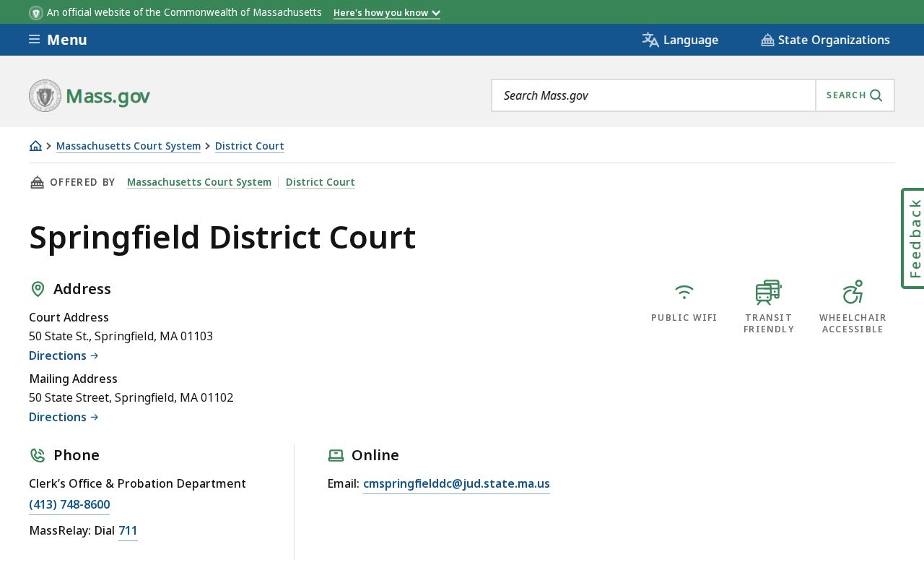Image resolution: width=924 pixels, height=578 pixels.
Task: Open District Court breadcrumb link
Action: tap(250, 146)
